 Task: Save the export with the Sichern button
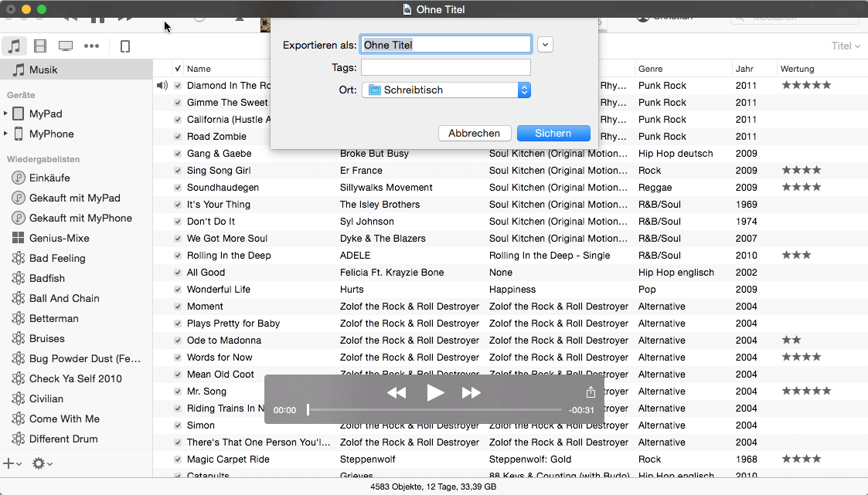point(553,133)
